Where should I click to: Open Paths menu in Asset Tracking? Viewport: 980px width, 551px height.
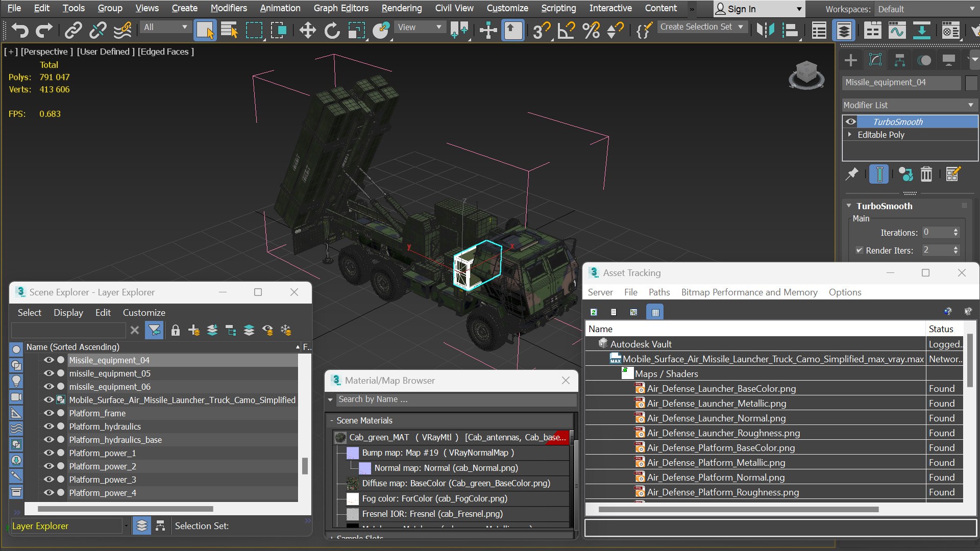(x=659, y=292)
